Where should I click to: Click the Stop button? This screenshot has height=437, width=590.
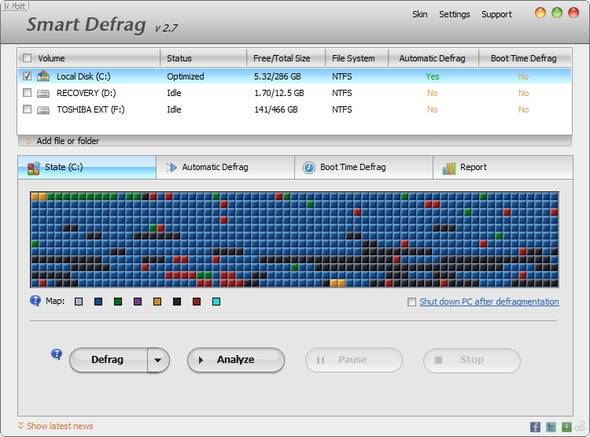click(472, 360)
